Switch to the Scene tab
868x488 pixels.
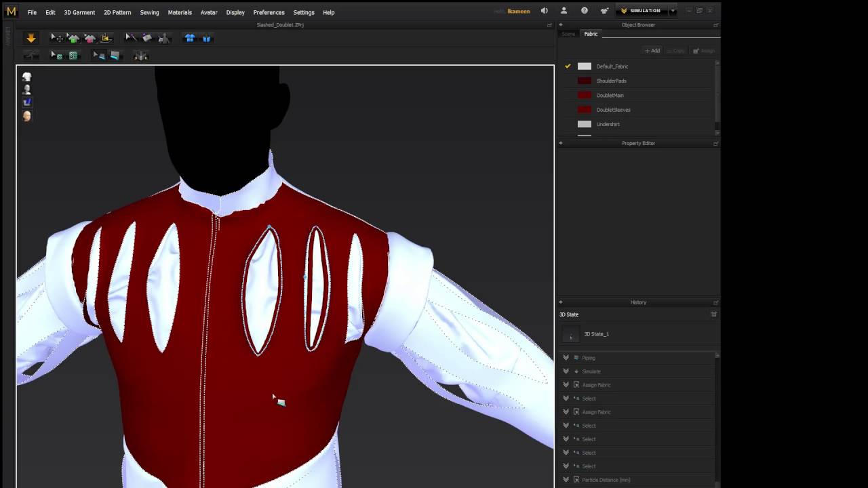click(x=568, y=34)
